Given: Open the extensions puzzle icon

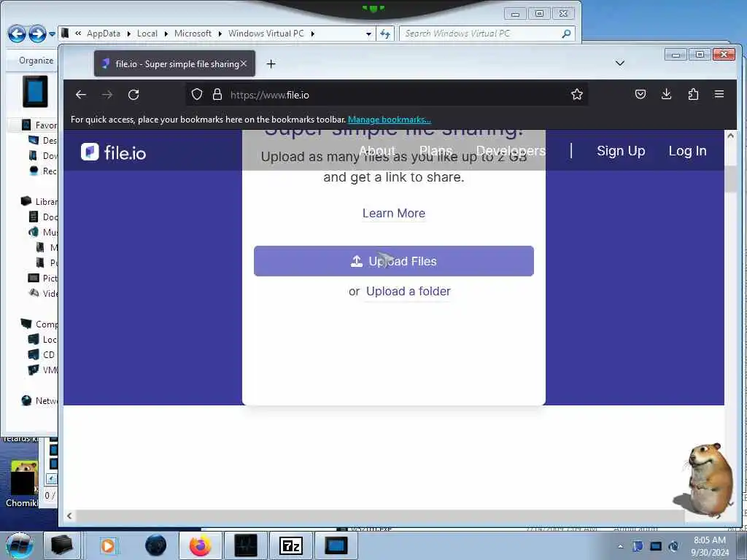Looking at the screenshot, I should coord(693,94).
